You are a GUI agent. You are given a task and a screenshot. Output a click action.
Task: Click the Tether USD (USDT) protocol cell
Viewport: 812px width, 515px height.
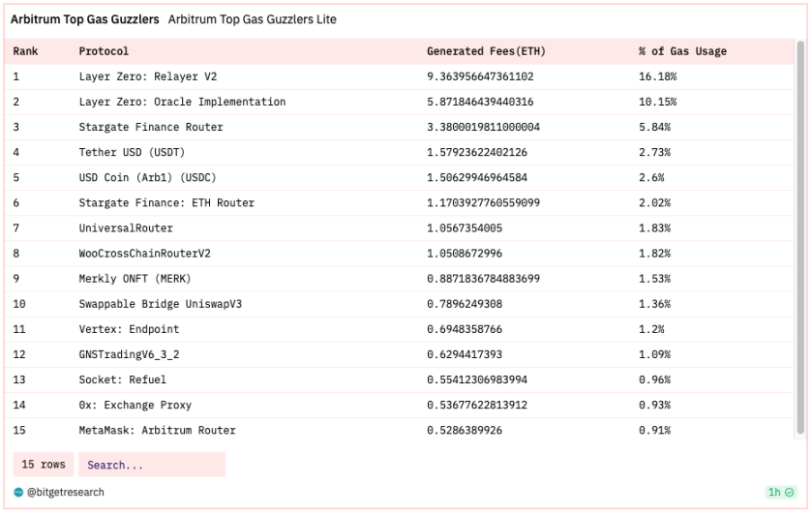(x=132, y=152)
